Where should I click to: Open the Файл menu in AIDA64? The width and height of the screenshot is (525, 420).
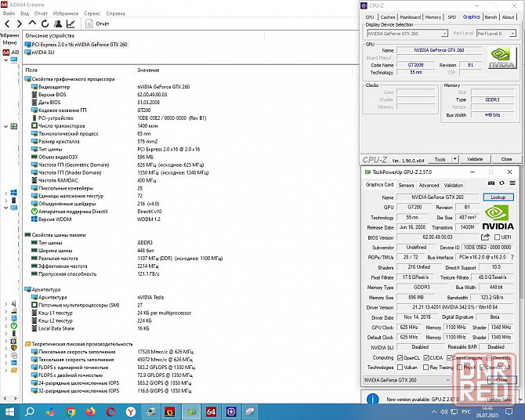coord(9,13)
